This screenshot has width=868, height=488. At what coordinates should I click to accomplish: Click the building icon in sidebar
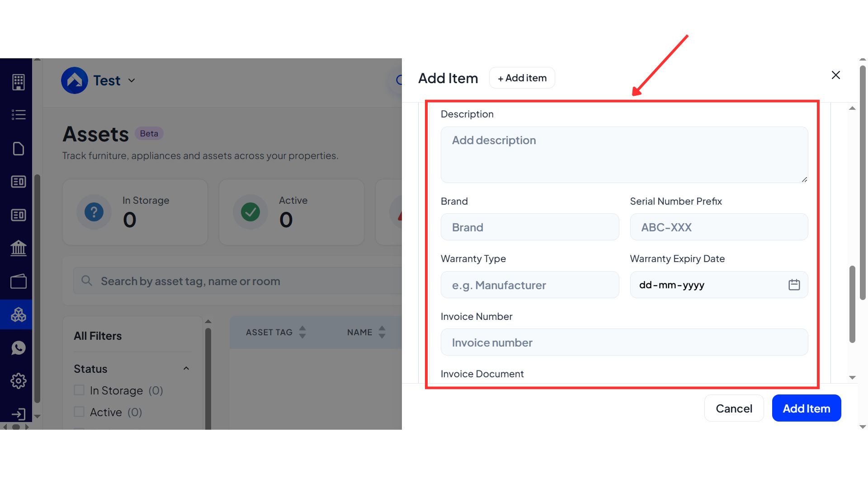(x=18, y=82)
